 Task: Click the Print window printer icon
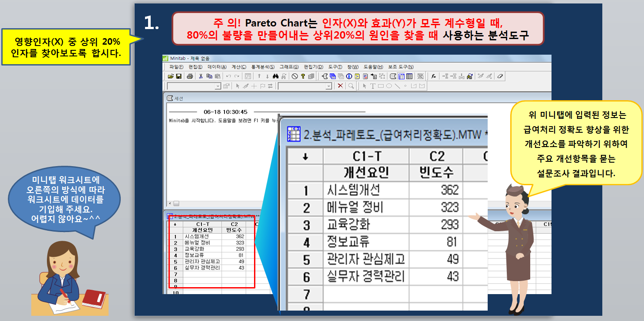[190, 76]
